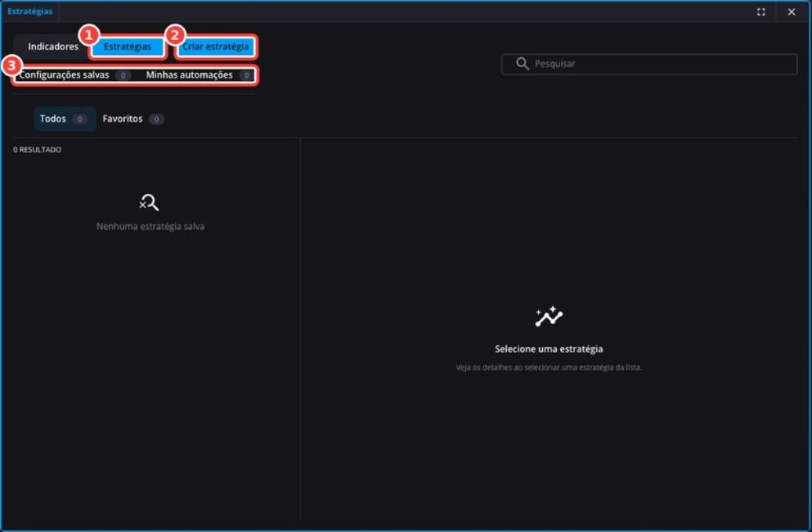Click 'Selecione uma estratégia' heading

pyautogui.click(x=549, y=349)
